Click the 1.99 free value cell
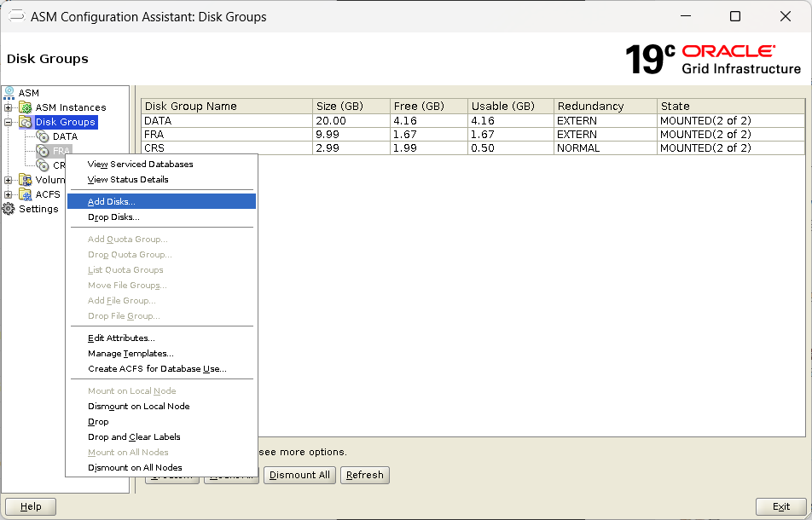Viewport: 812px width, 520px height. click(x=429, y=148)
